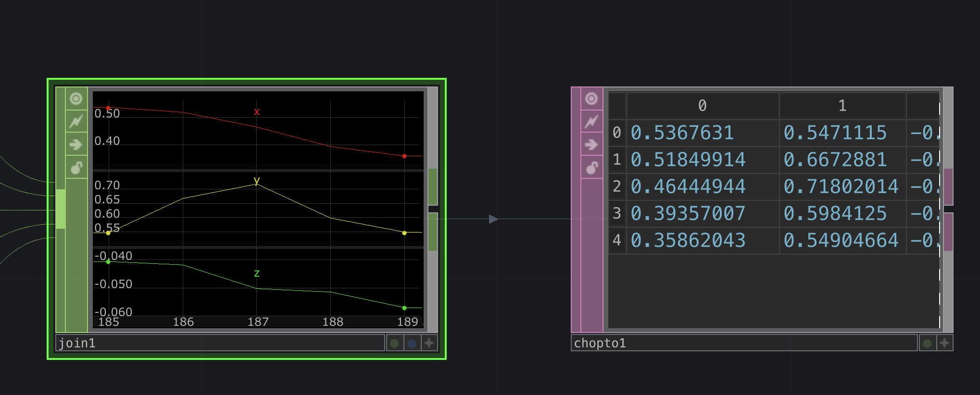
Task: Toggle the lock flag on chopto1
Action: coord(591,167)
